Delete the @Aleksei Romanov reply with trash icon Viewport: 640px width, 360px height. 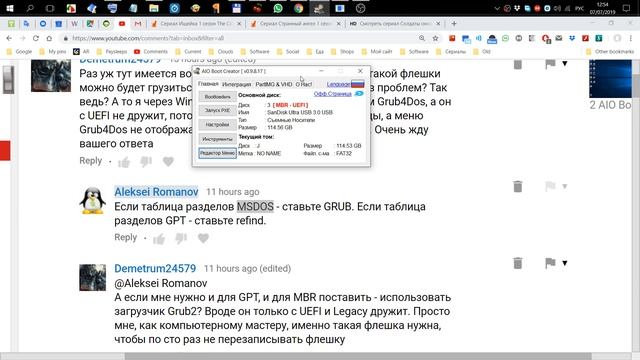(x=518, y=263)
